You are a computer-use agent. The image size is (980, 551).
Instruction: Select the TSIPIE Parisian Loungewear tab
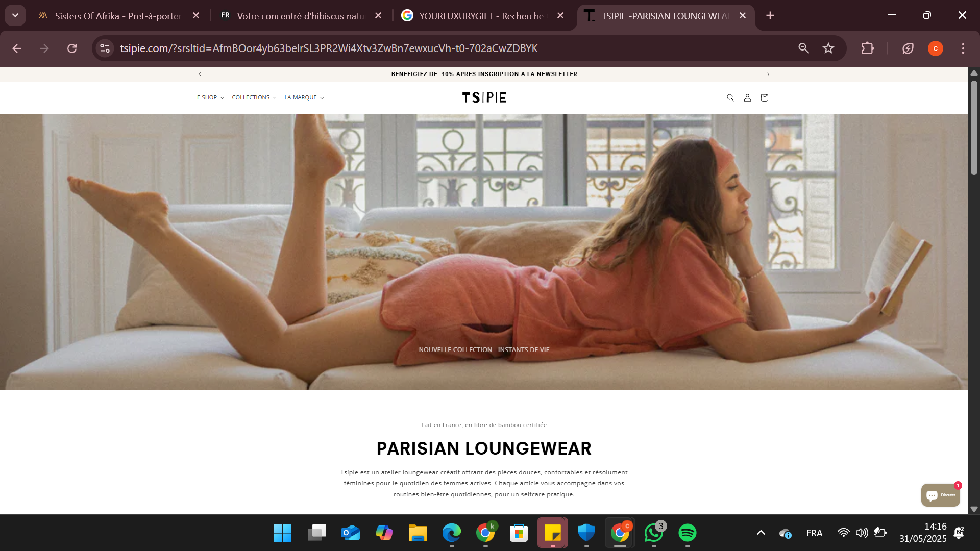[x=665, y=16]
